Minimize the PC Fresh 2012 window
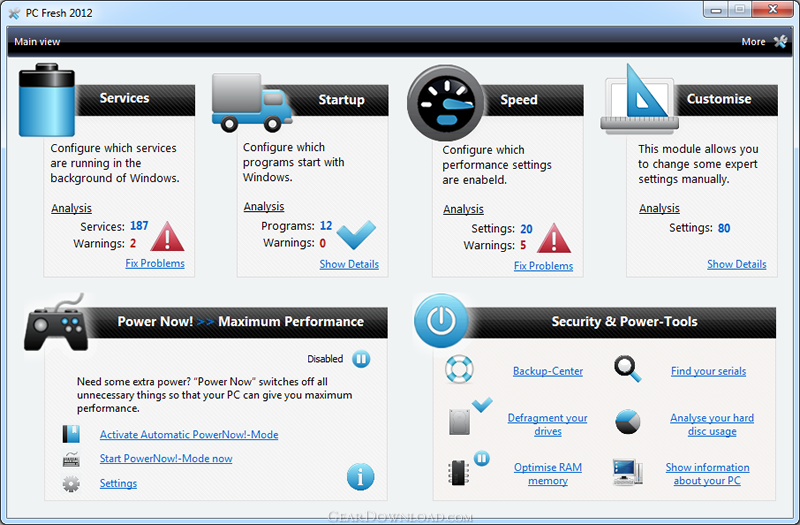This screenshot has width=800, height=525. point(716,10)
